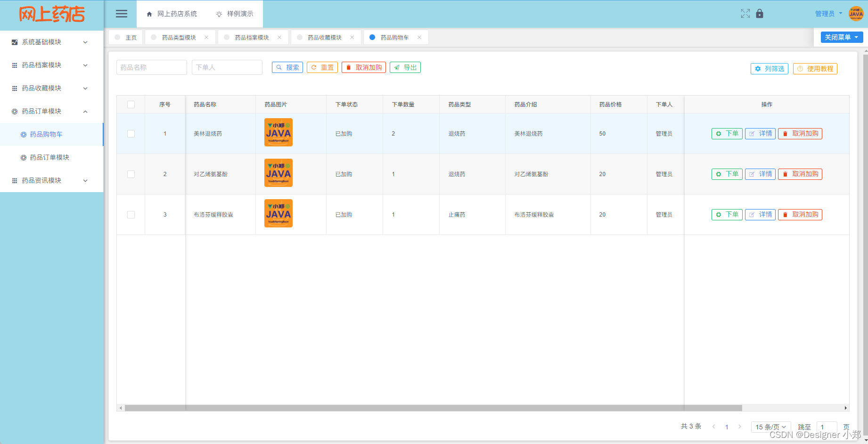Click the horizontal table scrollbar
868x444 pixels.
pos(433,408)
